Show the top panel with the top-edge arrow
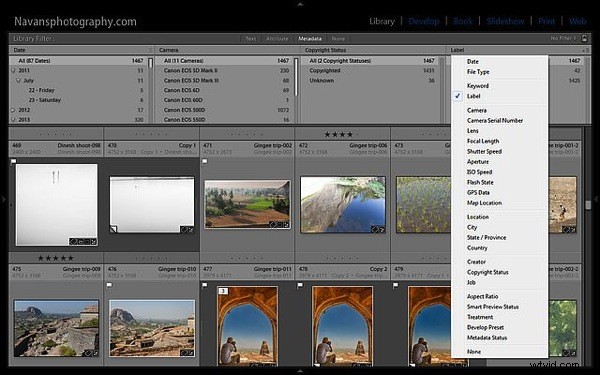Viewport: 600px width, 375px height. pyautogui.click(x=300, y=4)
